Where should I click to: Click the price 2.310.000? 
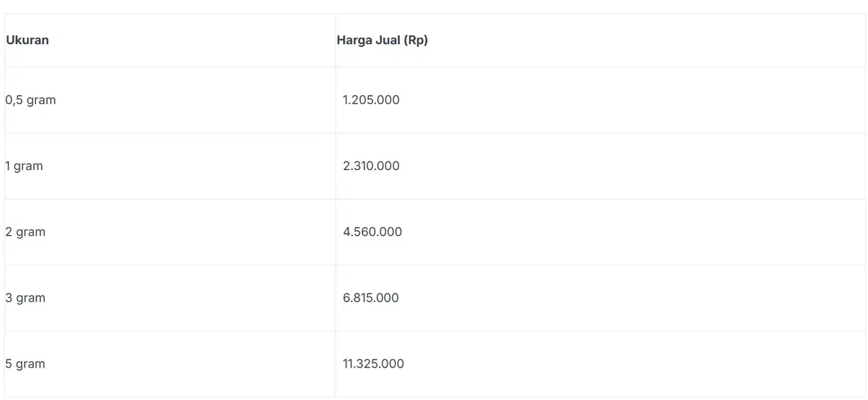coord(371,166)
